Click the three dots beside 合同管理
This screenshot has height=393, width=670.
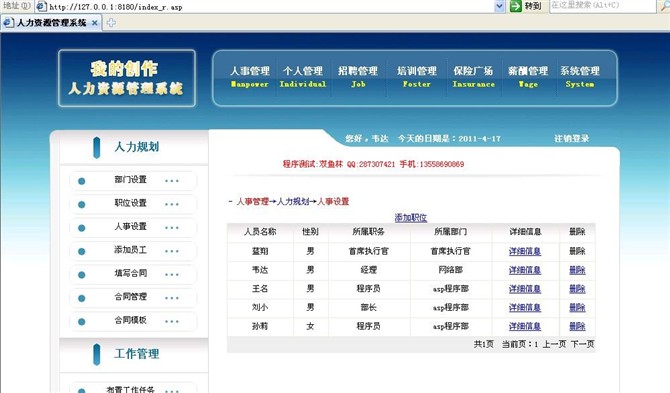coord(172,298)
